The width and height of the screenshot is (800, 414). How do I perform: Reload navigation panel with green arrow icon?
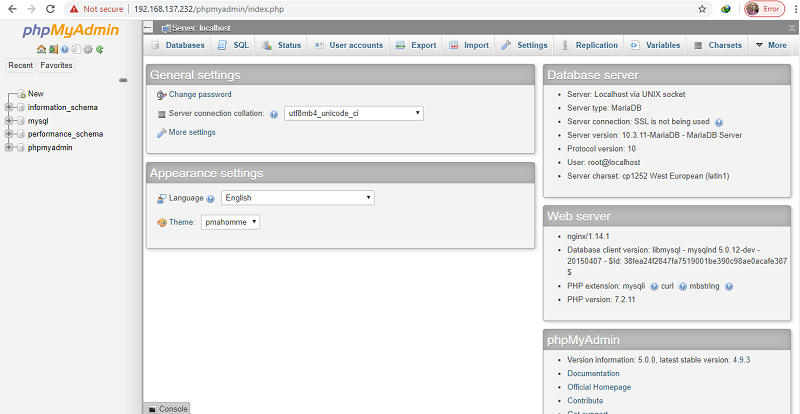tap(100, 48)
